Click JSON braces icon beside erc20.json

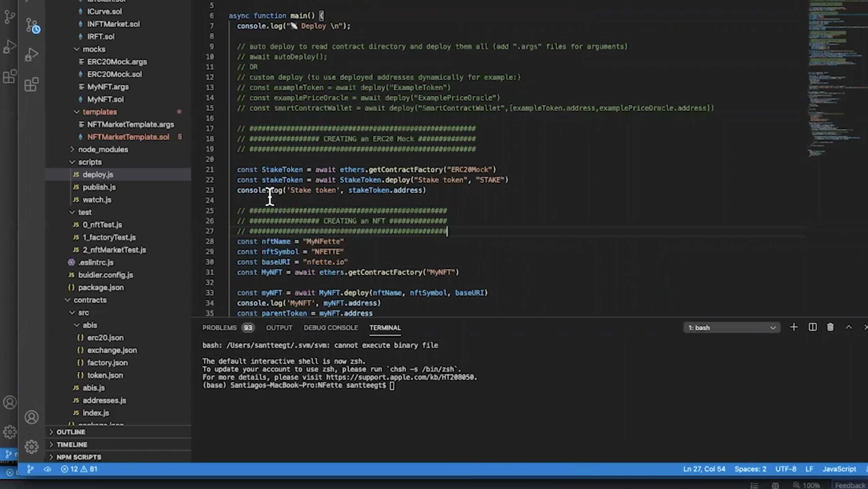(x=80, y=338)
